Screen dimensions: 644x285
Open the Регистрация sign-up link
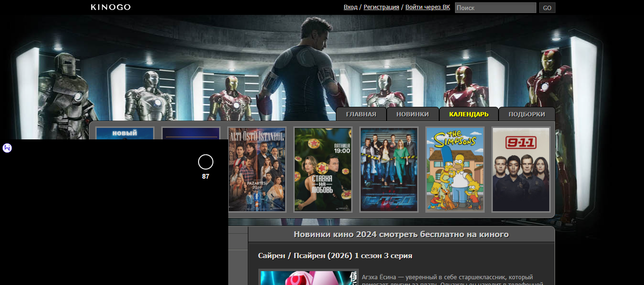[x=381, y=7]
